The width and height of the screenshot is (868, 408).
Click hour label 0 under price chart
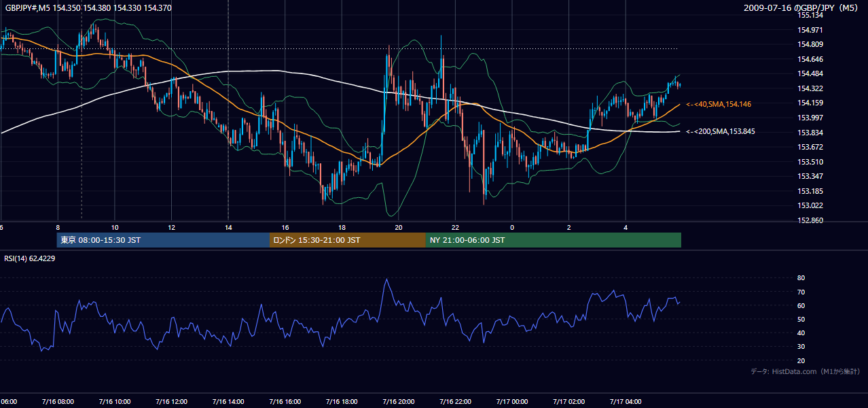click(512, 228)
